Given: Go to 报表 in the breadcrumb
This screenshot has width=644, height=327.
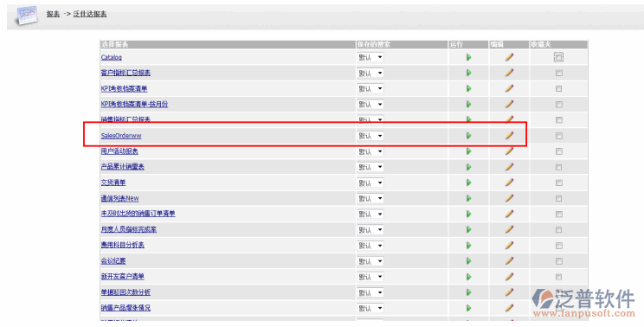Looking at the screenshot, I should [53, 14].
